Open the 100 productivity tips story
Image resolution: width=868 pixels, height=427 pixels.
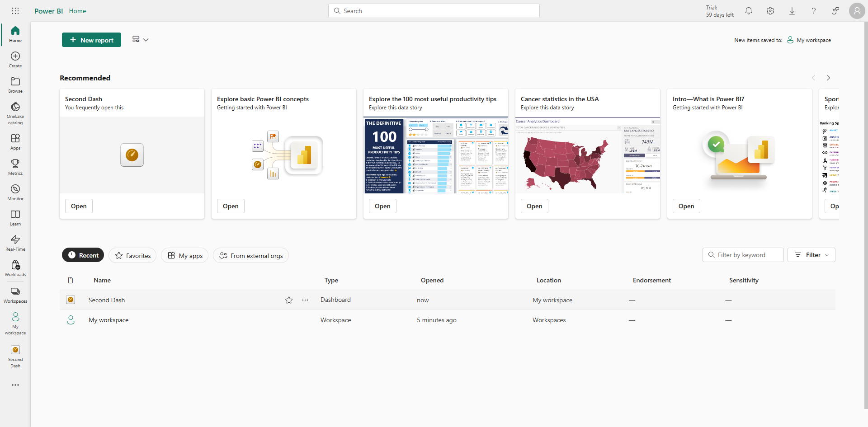382,206
